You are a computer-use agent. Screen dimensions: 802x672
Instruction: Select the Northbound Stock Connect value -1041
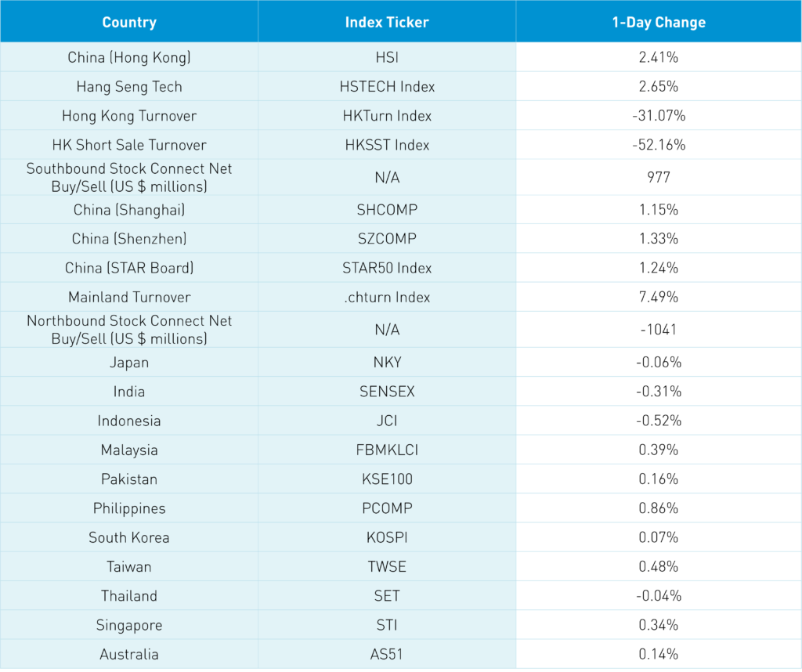[659, 330]
